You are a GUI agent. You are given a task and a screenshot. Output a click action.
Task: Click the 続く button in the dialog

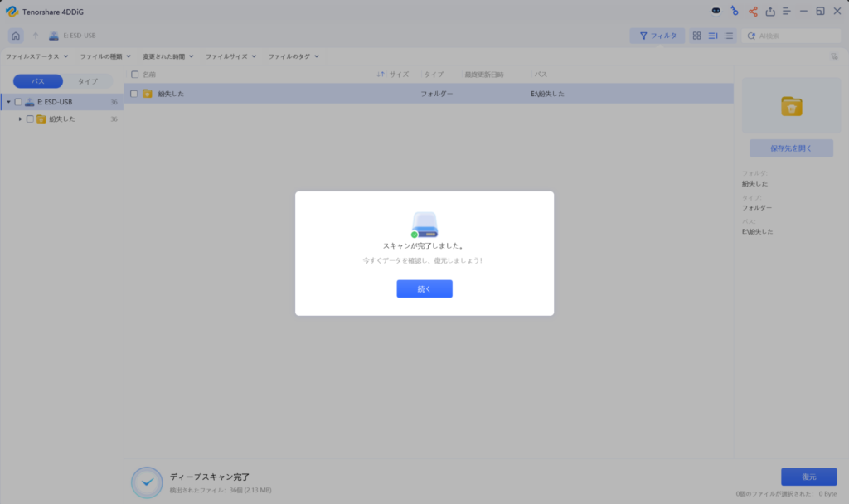pyautogui.click(x=424, y=288)
